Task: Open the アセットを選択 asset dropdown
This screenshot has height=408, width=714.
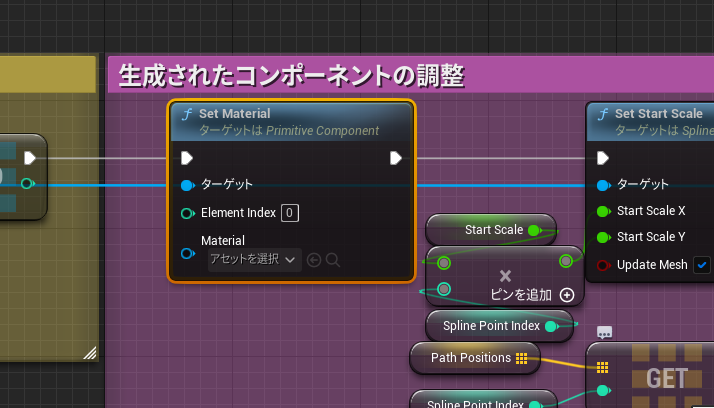Action: [x=255, y=260]
